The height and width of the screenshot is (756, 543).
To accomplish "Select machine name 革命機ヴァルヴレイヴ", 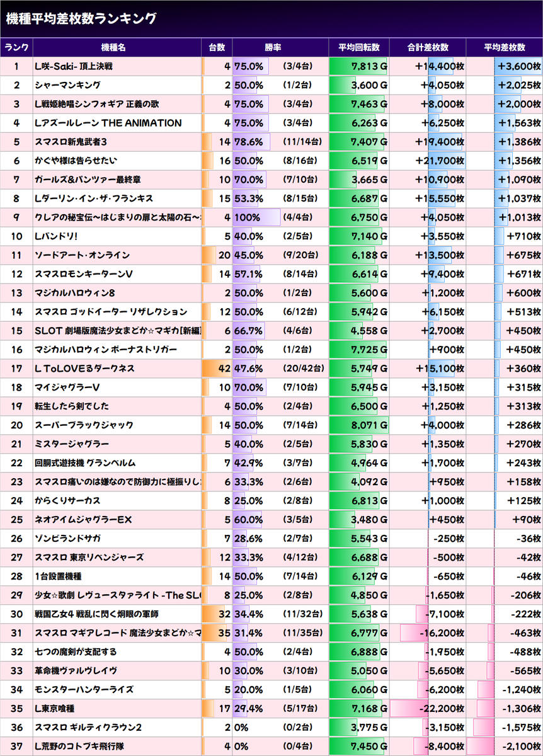I will point(76,671).
